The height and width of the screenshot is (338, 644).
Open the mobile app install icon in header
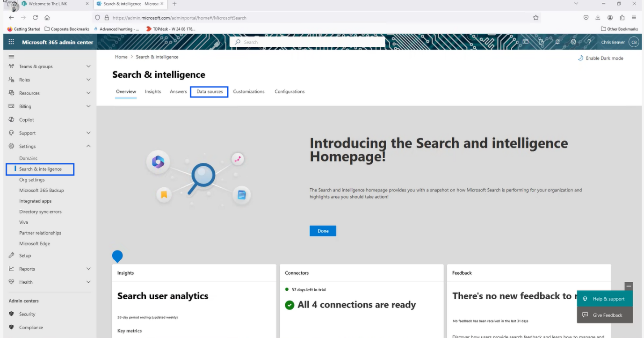542,42
